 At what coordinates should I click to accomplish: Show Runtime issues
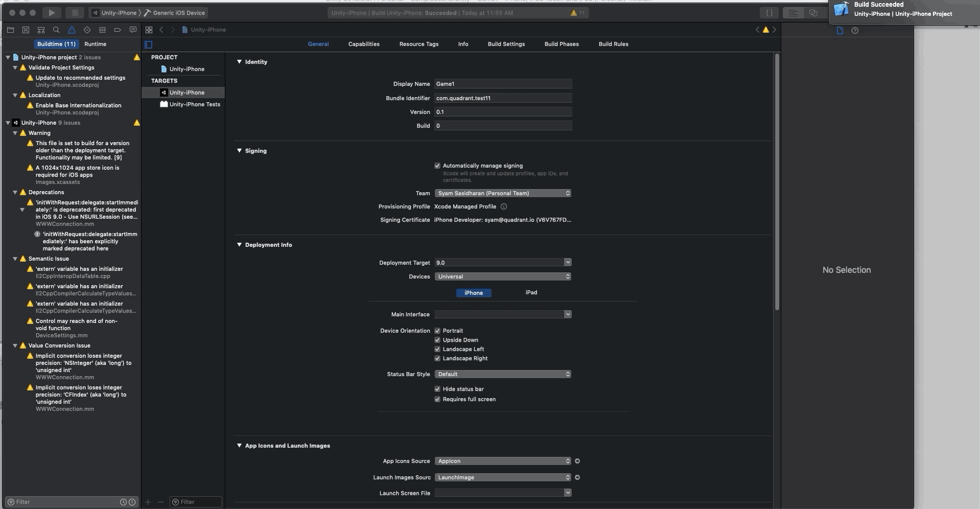click(95, 44)
